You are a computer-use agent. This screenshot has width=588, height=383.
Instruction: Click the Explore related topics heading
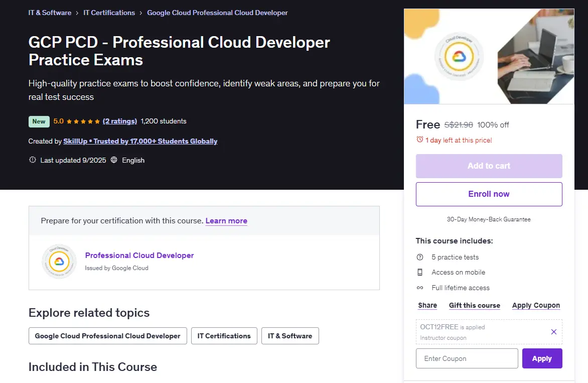(89, 313)
